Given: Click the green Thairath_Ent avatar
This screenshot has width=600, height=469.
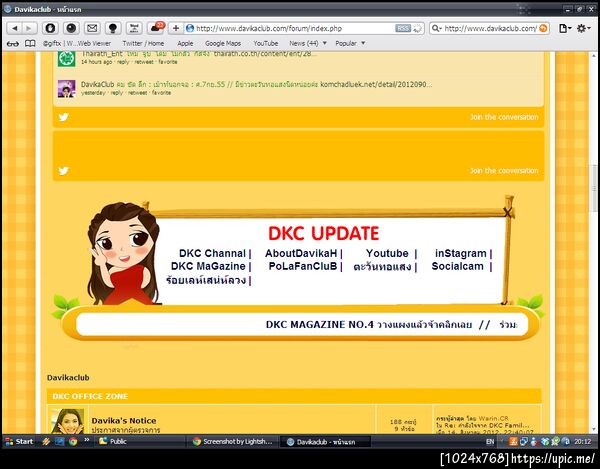Looking at the screenshot, I should (67, 58).
